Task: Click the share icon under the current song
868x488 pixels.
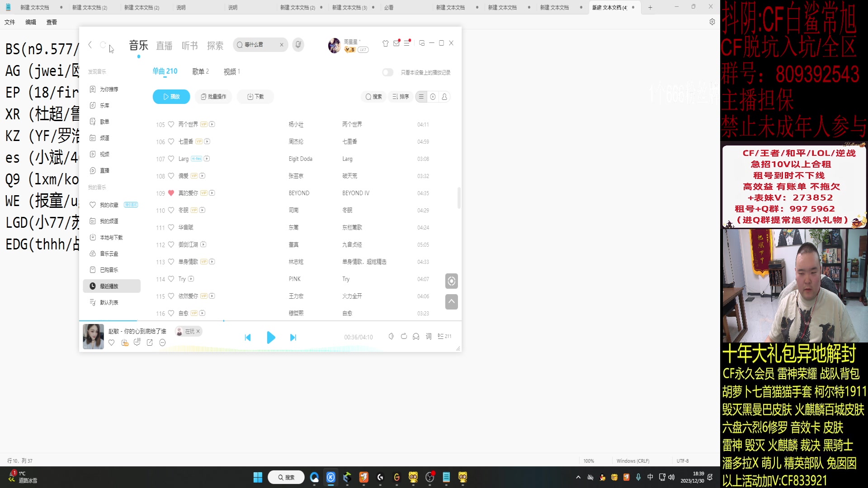Action: pyautogui.click(x=150, y=343)
